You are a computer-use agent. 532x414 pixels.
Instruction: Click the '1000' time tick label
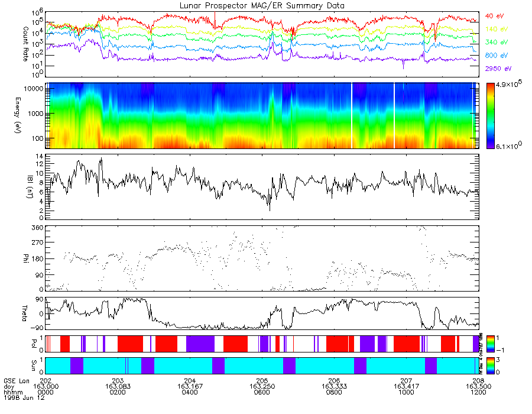click(x=406, y=392)
